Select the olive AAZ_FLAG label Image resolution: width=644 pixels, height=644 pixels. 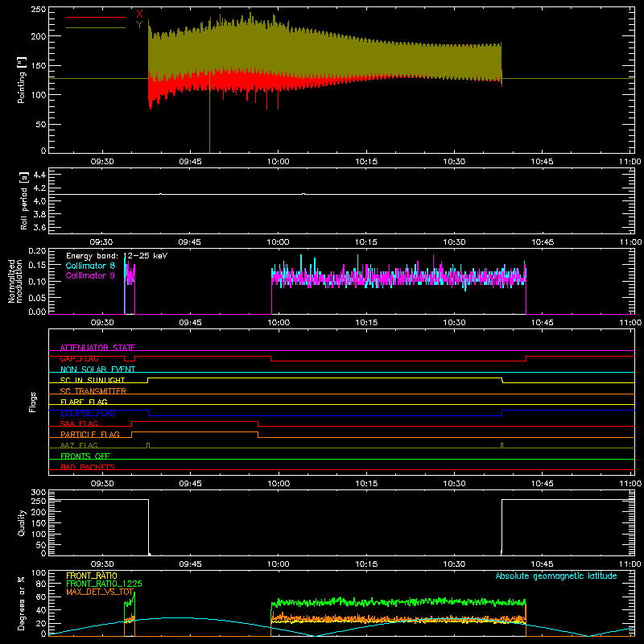(79, 445)
